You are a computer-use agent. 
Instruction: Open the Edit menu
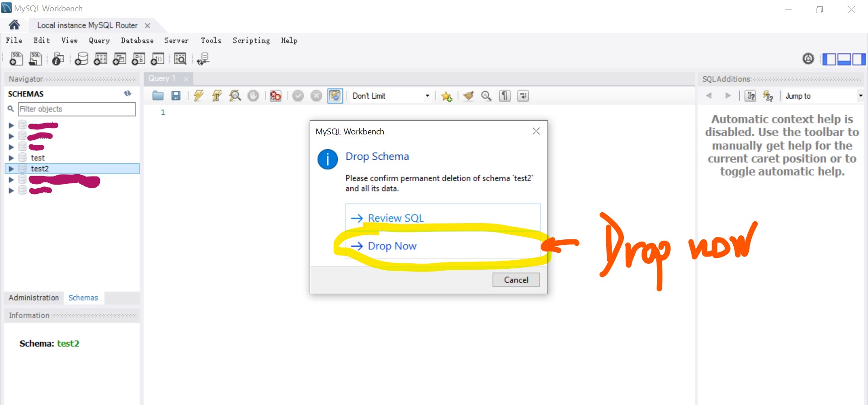pos(42,40)
